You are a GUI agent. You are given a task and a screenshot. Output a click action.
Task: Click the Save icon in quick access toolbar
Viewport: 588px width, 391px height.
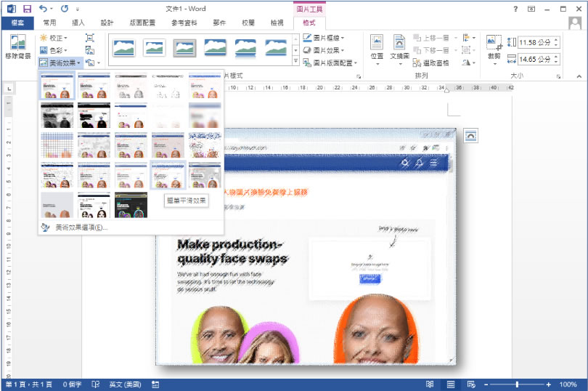[x=27, y=9]
